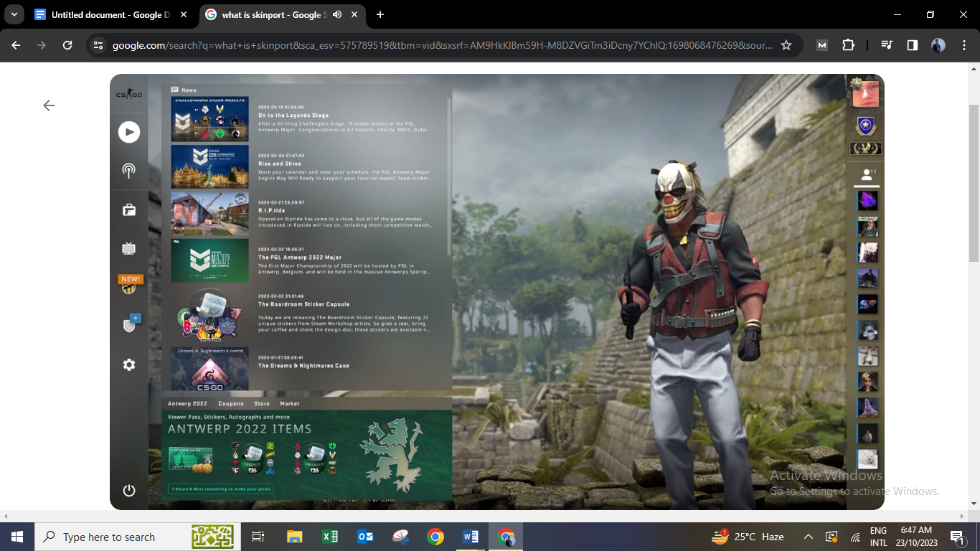Open the weather widget showing 25°C Haze
Screen dimensions: 980x551
[x=748, y=537]
